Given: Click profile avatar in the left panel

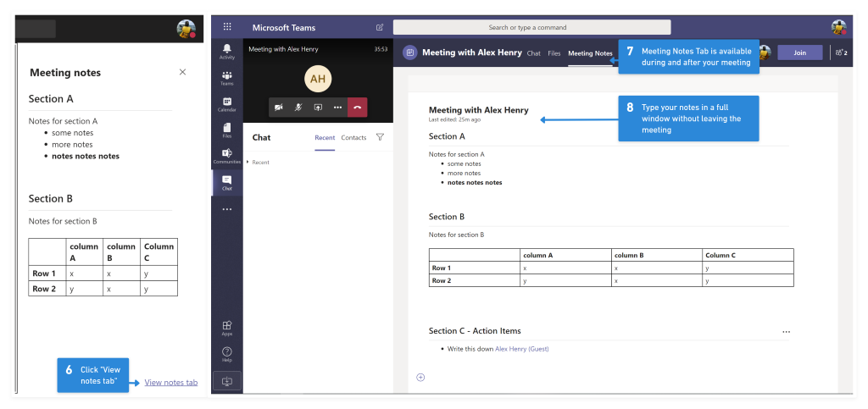Looking at the screenshot, I should pyautogui.click(x=186, y=28).
